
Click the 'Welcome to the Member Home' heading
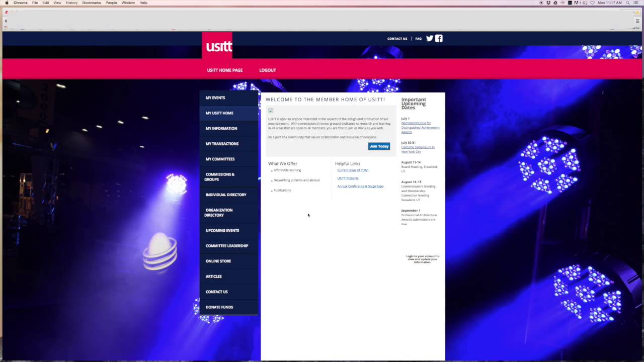[325, 100]
